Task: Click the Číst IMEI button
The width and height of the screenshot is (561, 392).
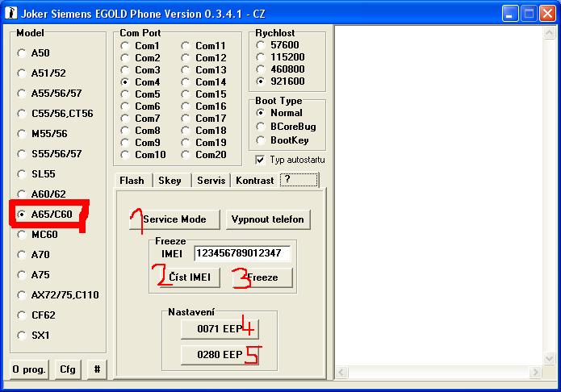Action: 190,277
